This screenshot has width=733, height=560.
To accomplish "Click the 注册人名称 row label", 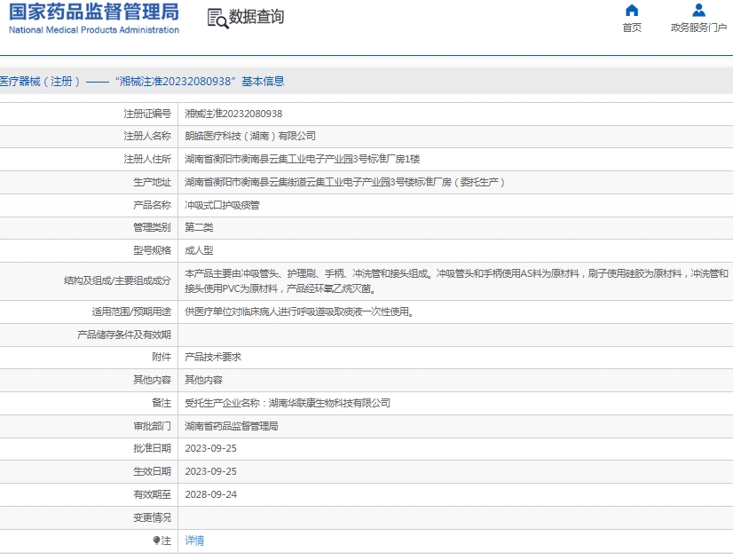I will pos(147,136).
